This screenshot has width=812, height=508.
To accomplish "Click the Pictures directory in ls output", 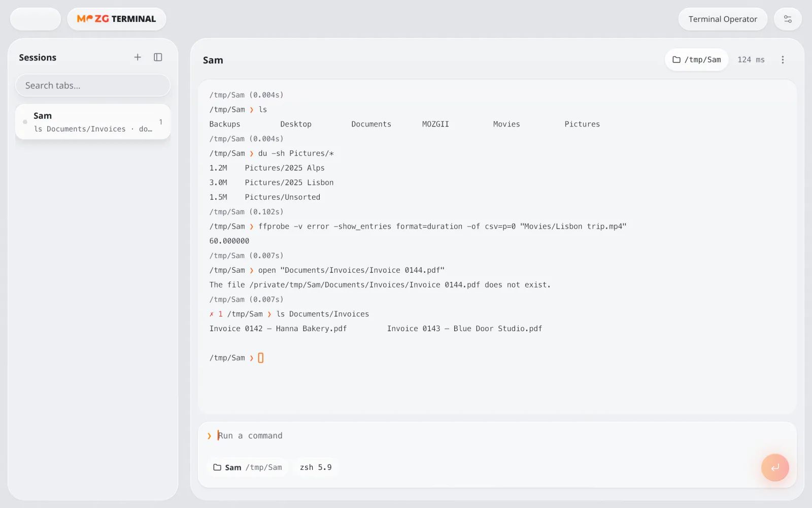I will (582, 124).
